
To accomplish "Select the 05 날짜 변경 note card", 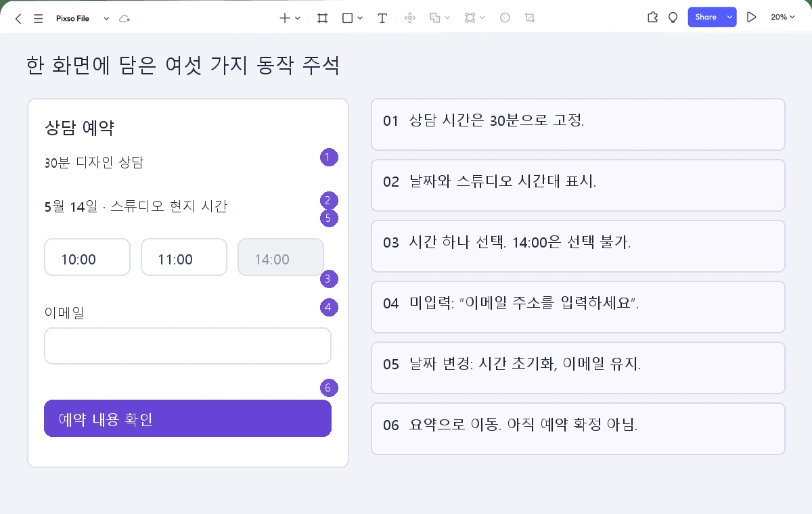I will [578, 368].
